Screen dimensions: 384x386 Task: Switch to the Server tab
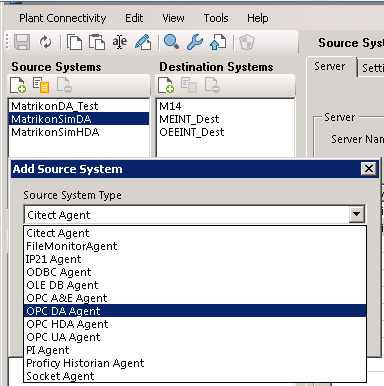click(330, 66)
